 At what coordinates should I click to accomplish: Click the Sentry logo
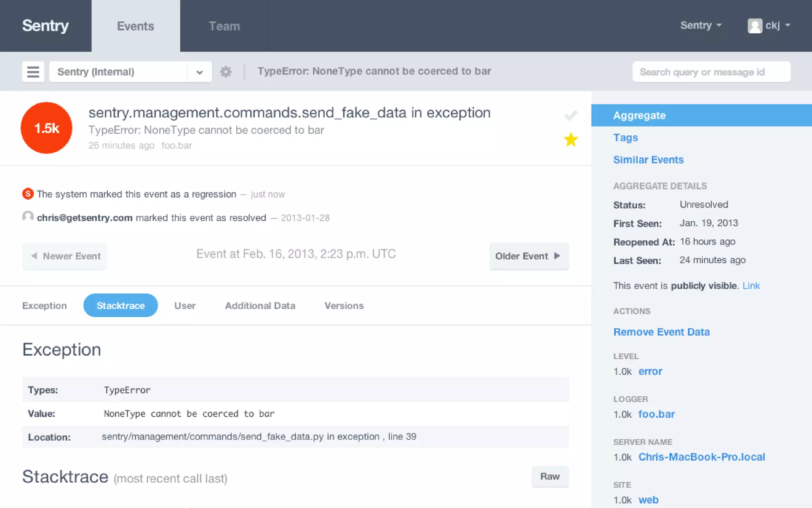pos(46,26)
